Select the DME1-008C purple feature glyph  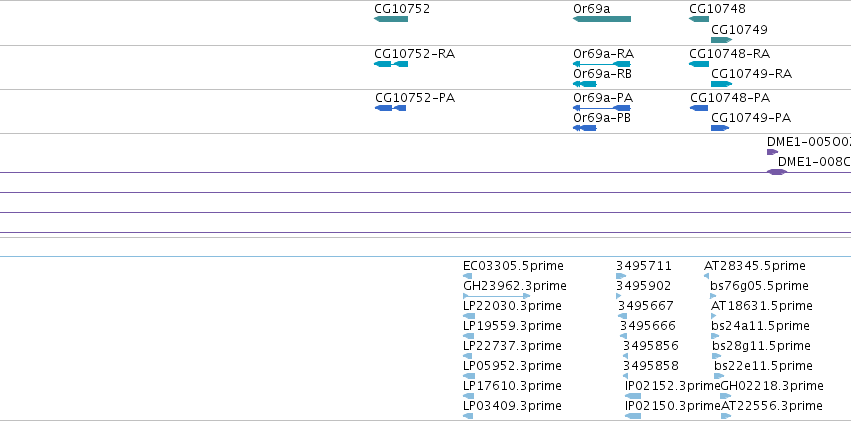777,172
